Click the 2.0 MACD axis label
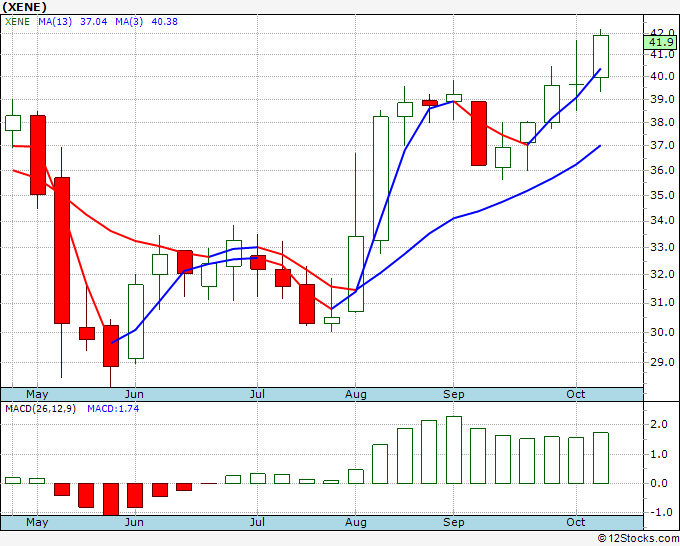 pos(659,425)
